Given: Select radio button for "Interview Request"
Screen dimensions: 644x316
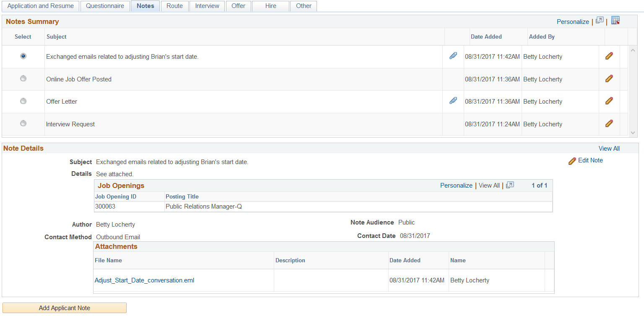Looking at the screenshot, I should click(23, 123).
